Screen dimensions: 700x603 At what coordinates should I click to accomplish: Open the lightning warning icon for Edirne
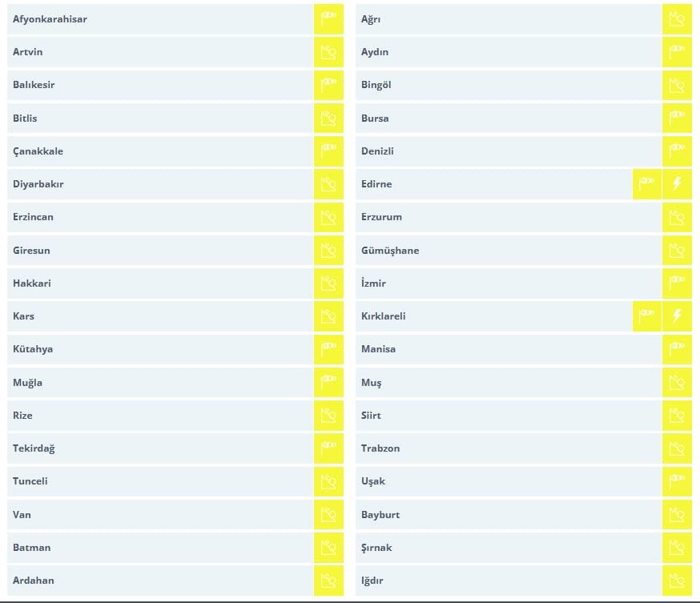click(x=677, y=184)
